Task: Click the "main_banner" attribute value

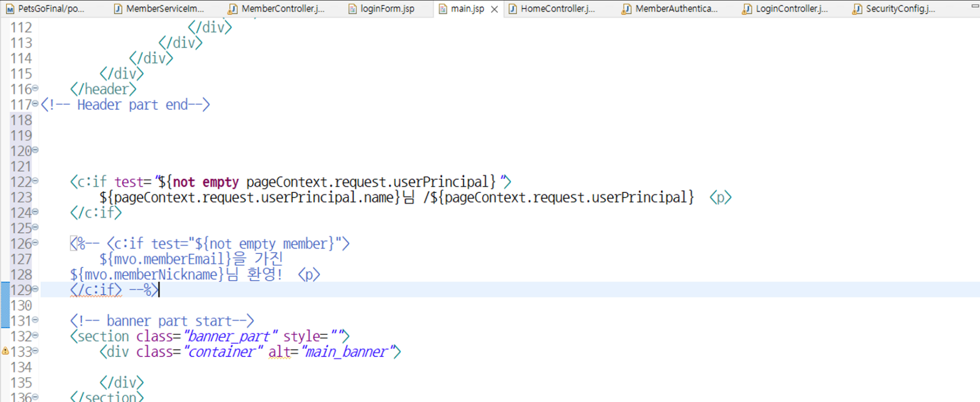Action: pos(349,352)
